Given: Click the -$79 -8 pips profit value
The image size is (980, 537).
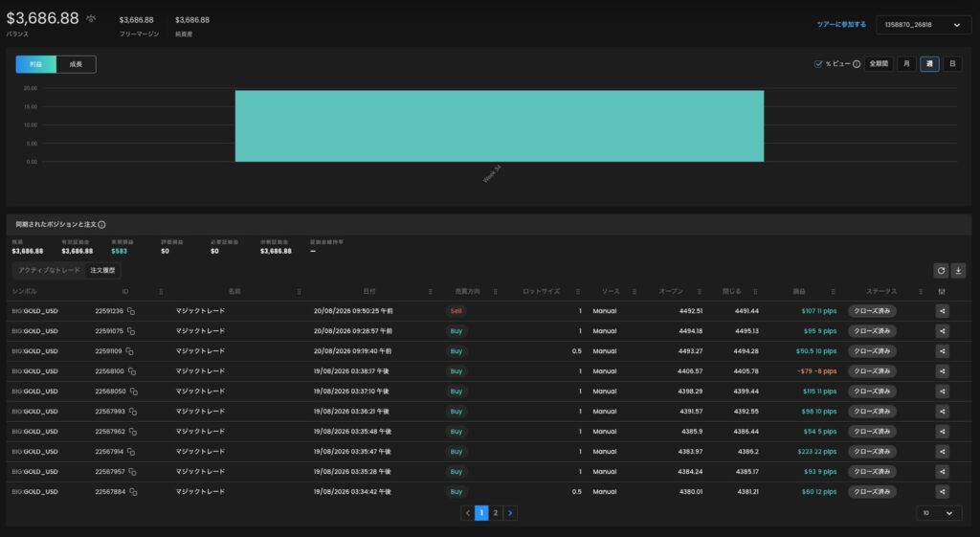Looking at the screenshot, I should point(817,371).
